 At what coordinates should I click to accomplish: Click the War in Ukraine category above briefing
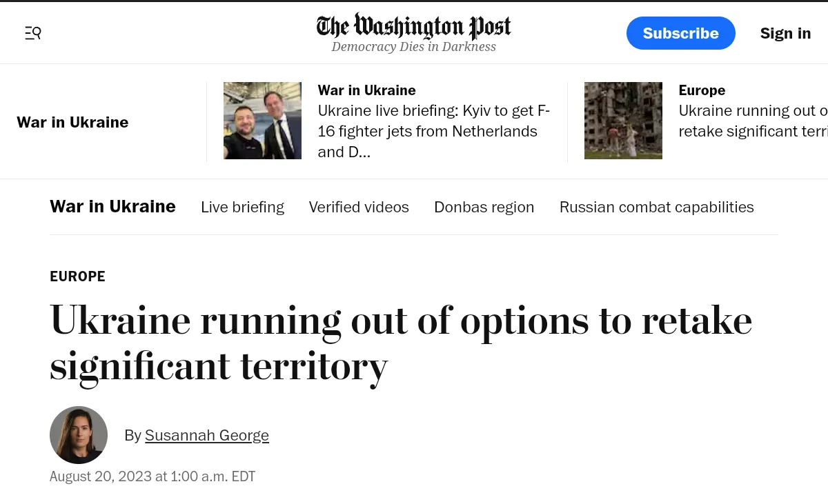[366, 90]
